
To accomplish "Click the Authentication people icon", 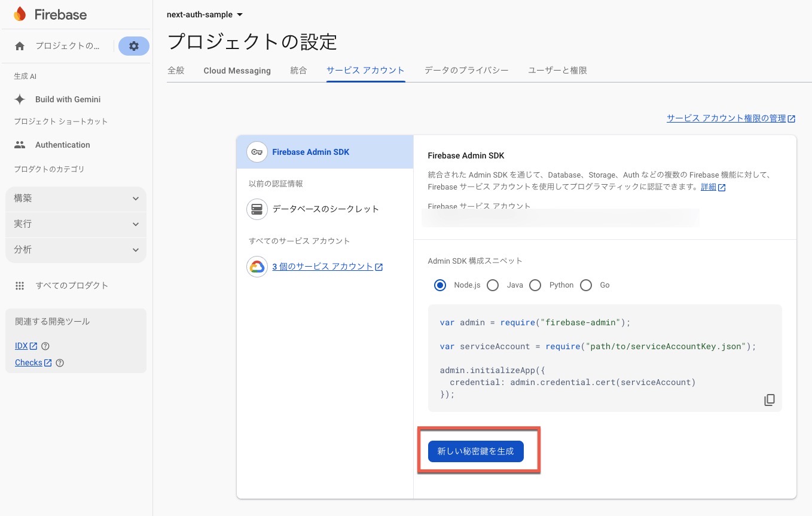I will 20,145.
